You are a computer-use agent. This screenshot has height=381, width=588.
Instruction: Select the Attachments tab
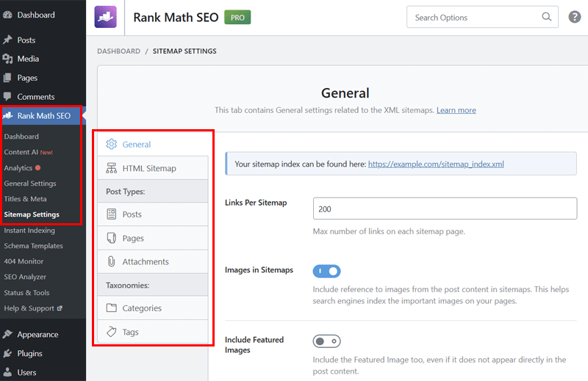point(153,261)
